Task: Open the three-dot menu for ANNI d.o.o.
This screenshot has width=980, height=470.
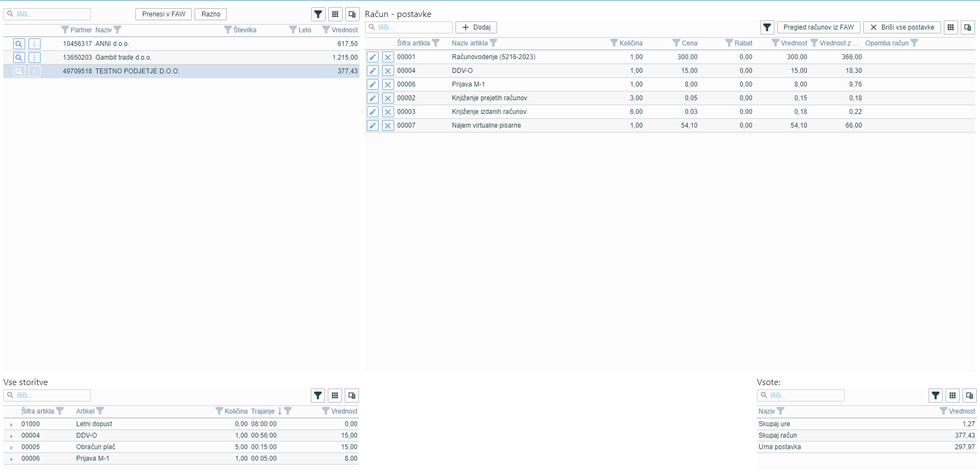Action: [34, 44]
